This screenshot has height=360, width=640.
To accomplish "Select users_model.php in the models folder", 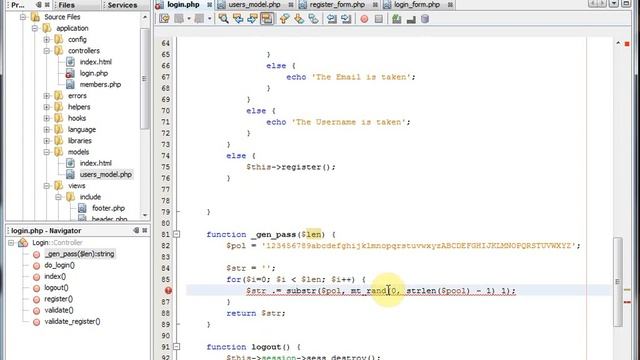I will click(106, 174).
